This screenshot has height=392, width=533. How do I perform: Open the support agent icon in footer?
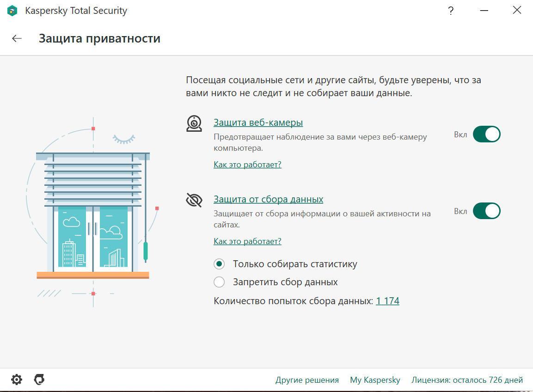coord(39,380)
